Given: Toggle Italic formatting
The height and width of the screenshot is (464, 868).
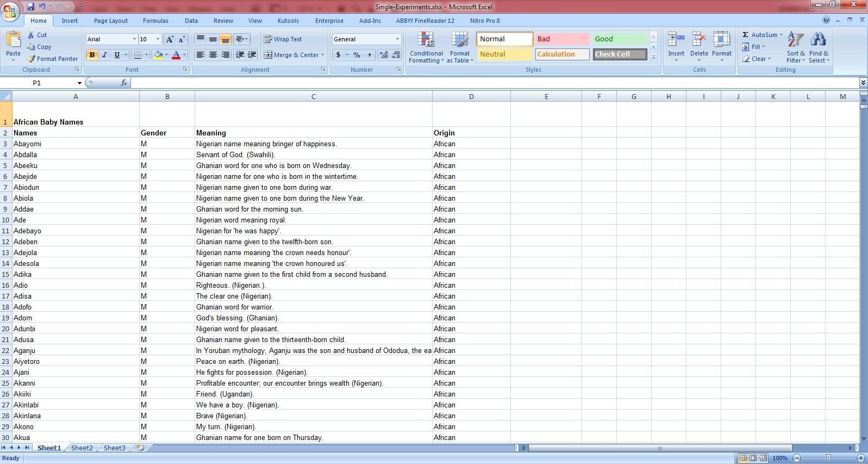Looking at the screenshot, I should (104, 55).
